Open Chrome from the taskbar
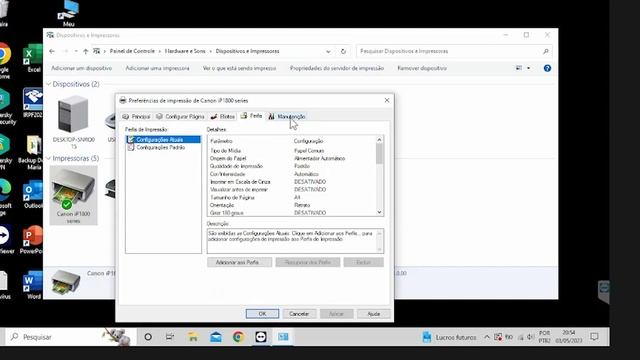This screenshot has height=360, width=640. [238, 337]
